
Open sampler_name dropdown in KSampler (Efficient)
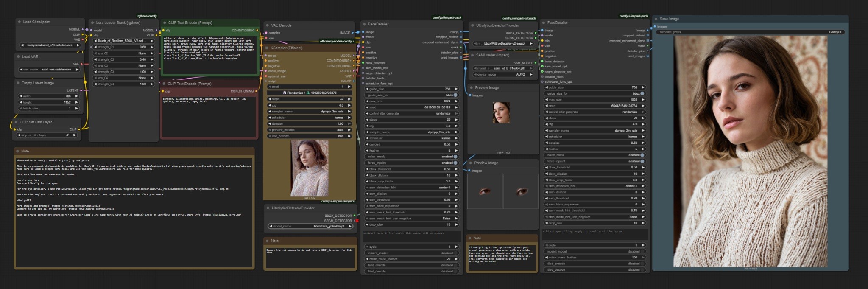310,112
